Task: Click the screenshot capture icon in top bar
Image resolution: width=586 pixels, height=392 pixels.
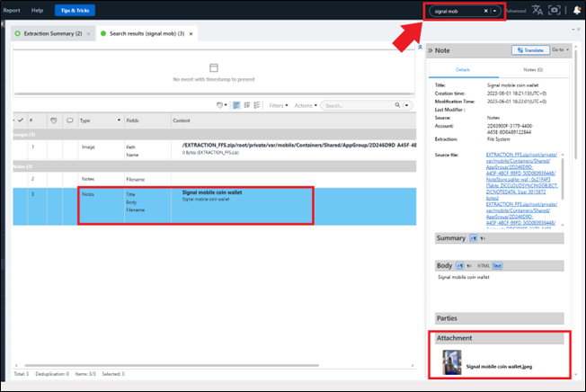Action: coord(554,11)
